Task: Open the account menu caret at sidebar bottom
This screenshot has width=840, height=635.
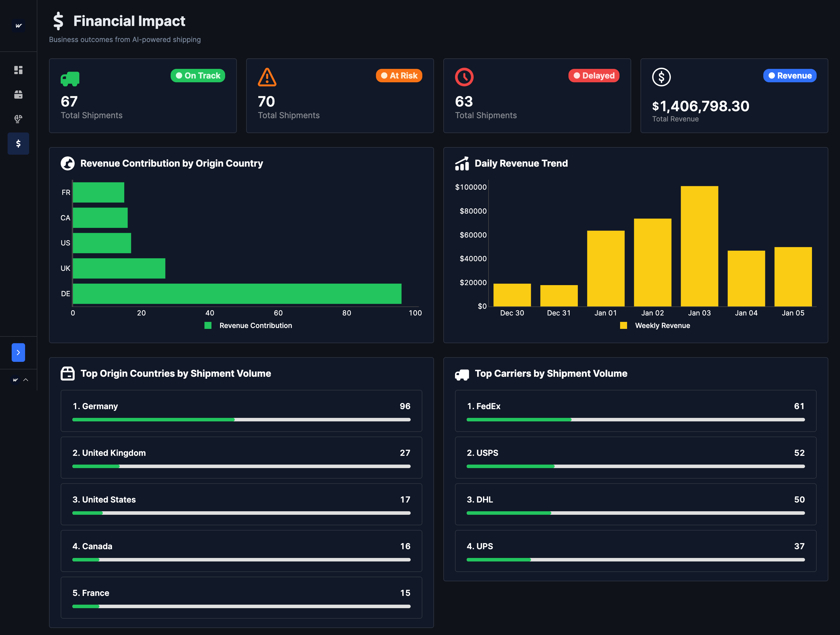Action: click(x=26, y=380)
